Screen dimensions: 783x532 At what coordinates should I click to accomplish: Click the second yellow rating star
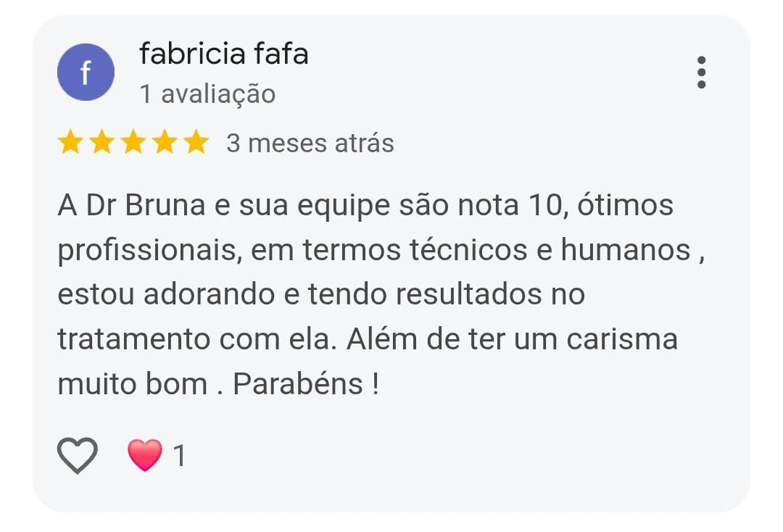[101, 143]
